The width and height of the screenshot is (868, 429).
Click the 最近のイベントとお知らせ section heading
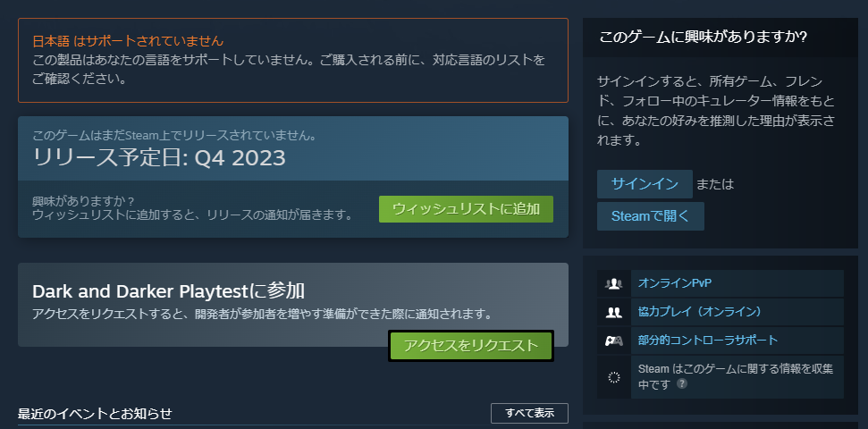(x=96, y=414)
